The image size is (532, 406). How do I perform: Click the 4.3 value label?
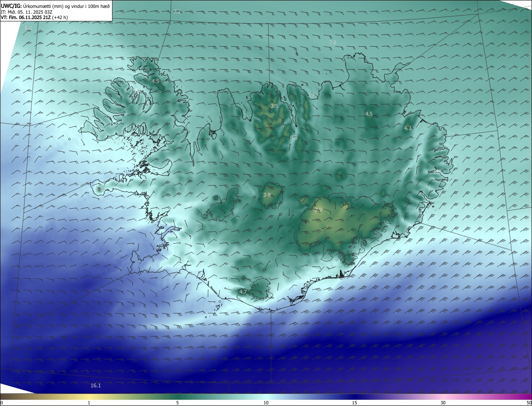[408, 128]
